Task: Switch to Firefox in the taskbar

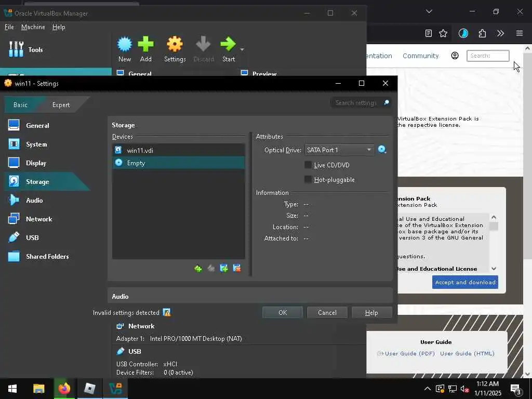Action: (x=64, y=389)
